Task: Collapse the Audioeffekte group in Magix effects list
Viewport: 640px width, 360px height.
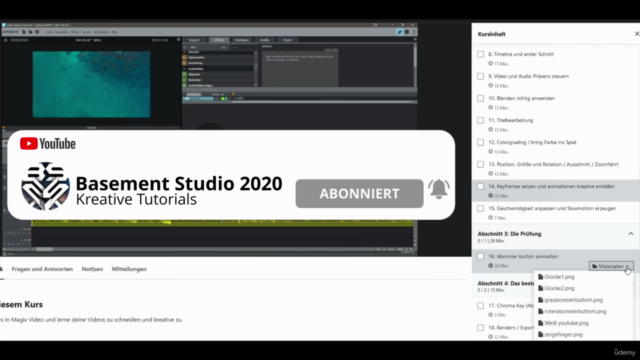Action: (184, 69)
